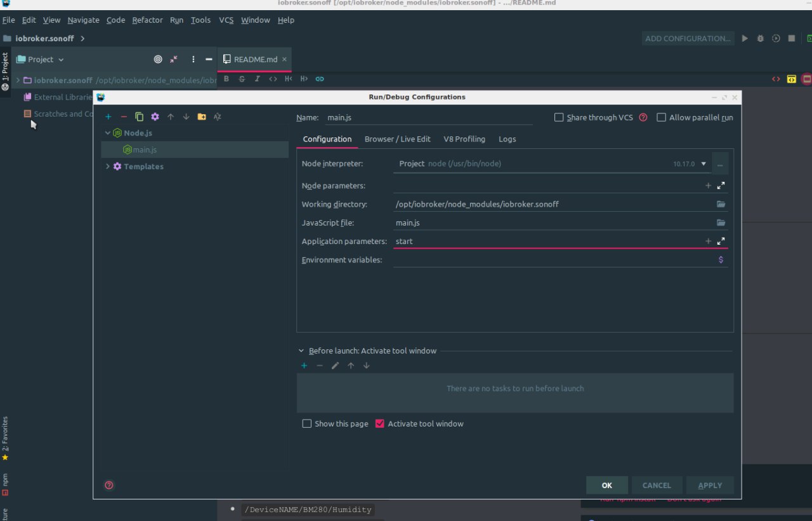This screenshot has height=521, width=812.
Task: Copy the selected run configuration
Action: click(139, 117)
